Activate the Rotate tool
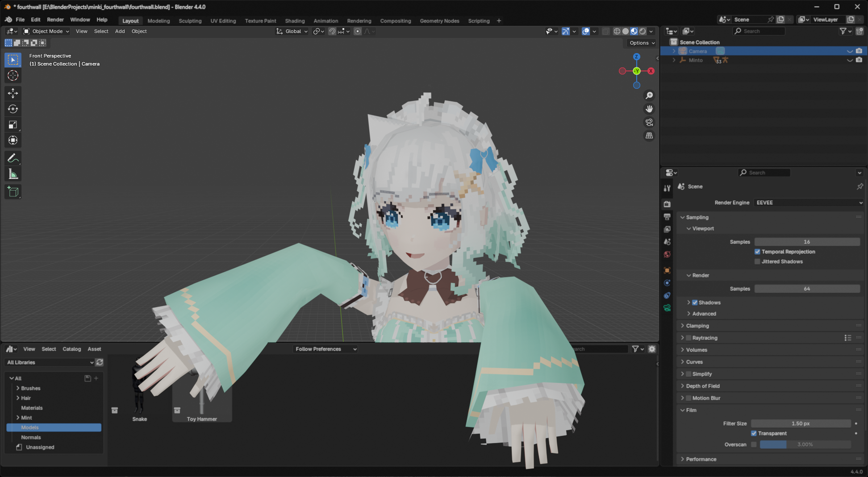 [x=13, y=109]
